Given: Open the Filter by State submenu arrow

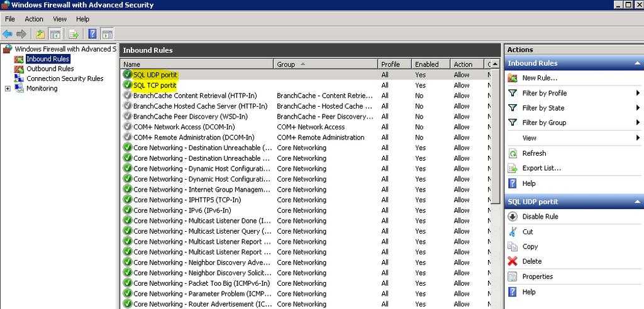Looking at the screenshot, I should click(638, 108).
